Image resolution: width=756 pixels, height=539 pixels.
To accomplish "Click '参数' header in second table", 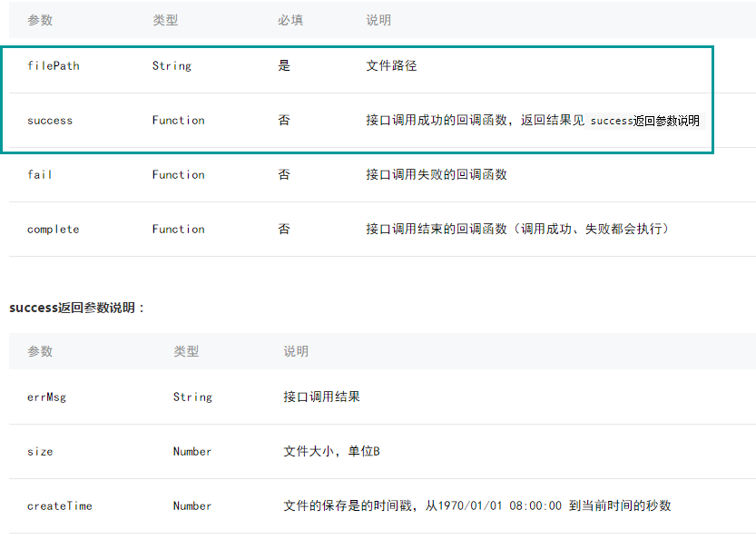I will [40, 351].
